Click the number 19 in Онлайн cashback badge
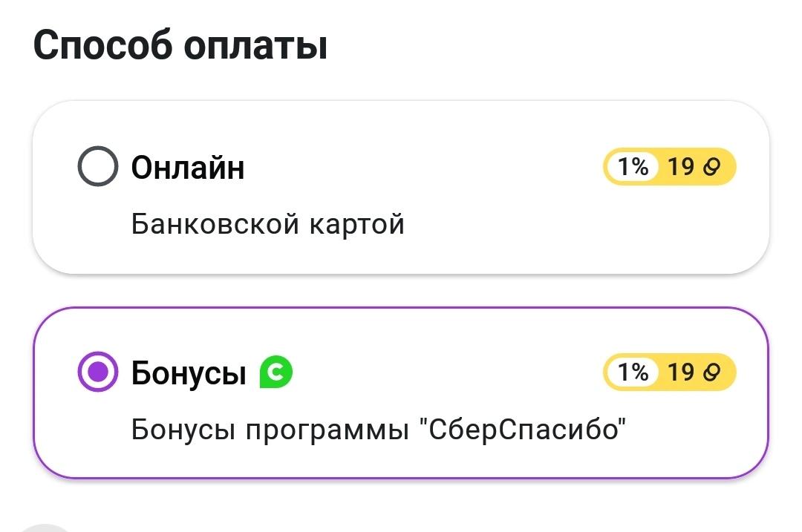 pos(681,167)
